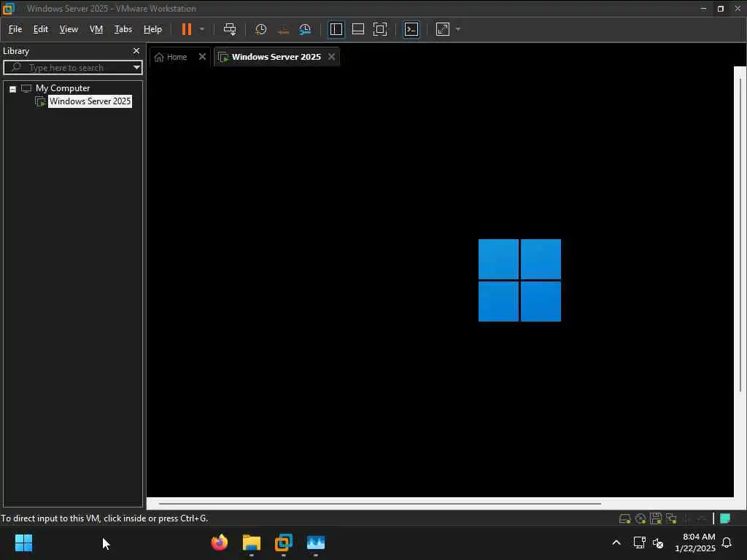Viewport: 747px width, 560px height.
Task: Open the stretch guest dropdown arrow
Action: pyautogui.click(x=458, y=29)
